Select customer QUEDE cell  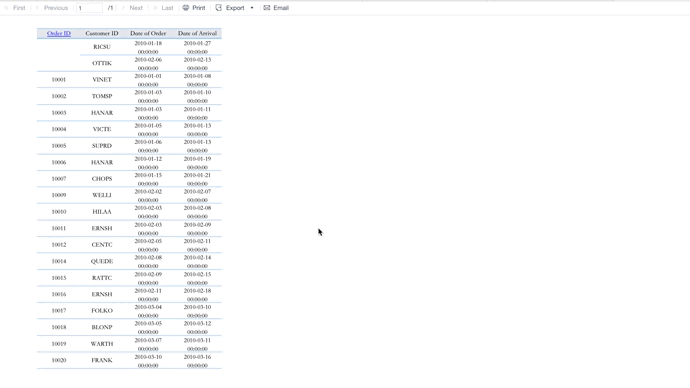[102, 261]
